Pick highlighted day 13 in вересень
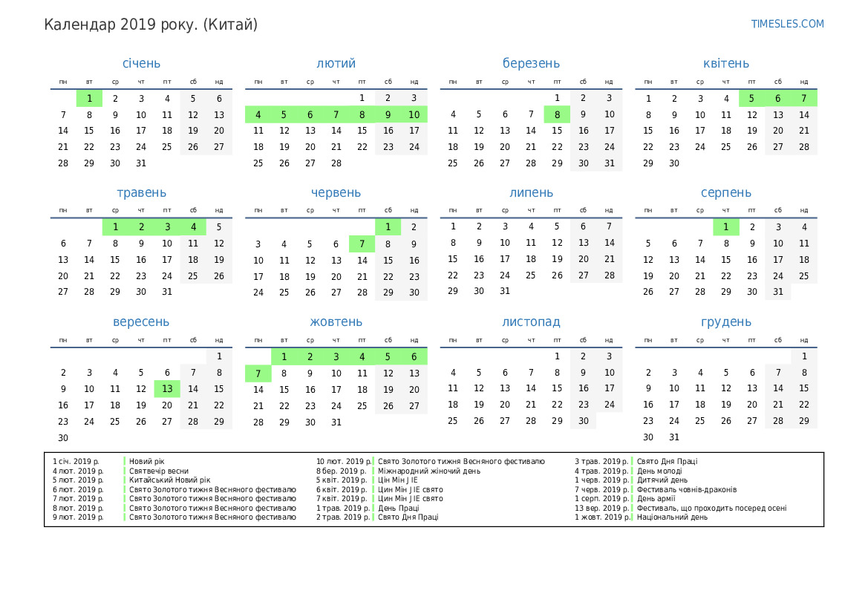This screenshot has height=614, width=868. click(x=167, y=389)
